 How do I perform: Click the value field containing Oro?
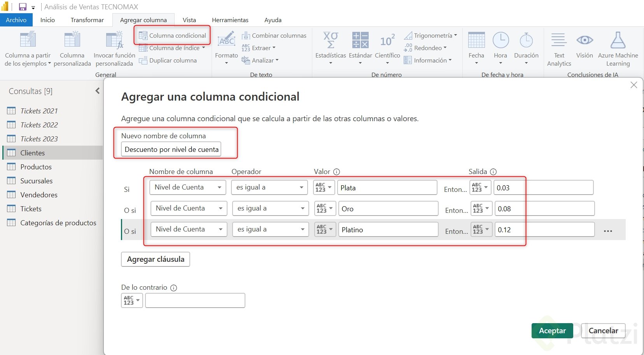pos(388,208)
